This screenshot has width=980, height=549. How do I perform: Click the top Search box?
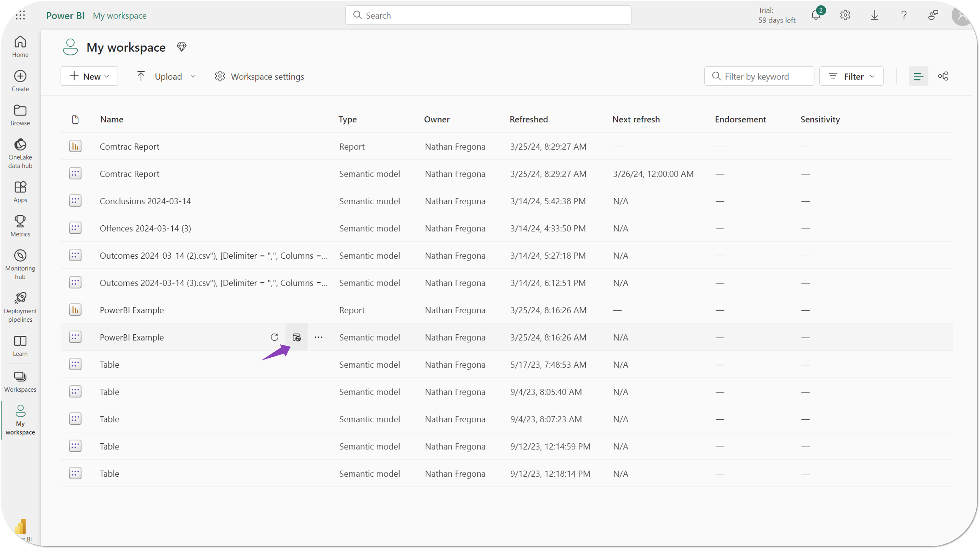pos(488,15)
